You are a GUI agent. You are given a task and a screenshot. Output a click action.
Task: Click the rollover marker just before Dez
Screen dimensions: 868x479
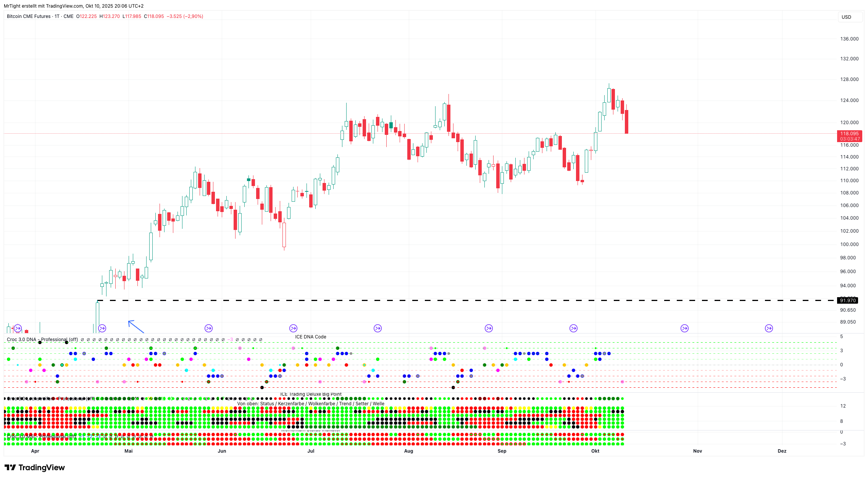(x=769, y=328)
